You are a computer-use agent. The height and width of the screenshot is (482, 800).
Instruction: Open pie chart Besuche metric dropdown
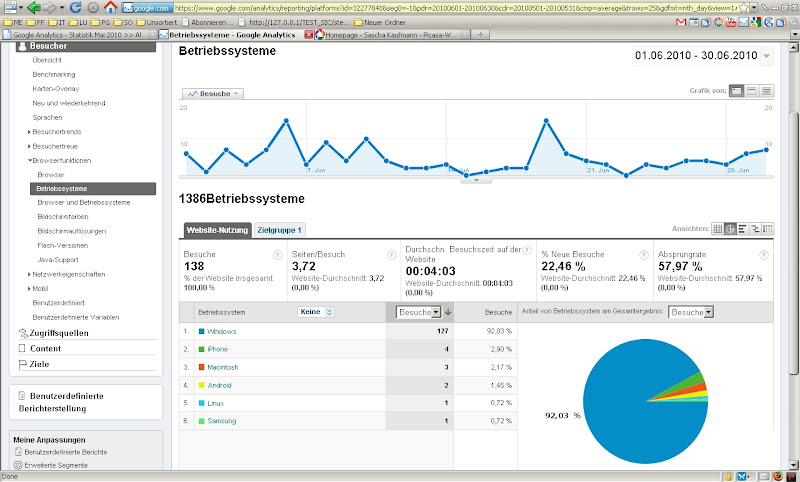tap(691, 312)
